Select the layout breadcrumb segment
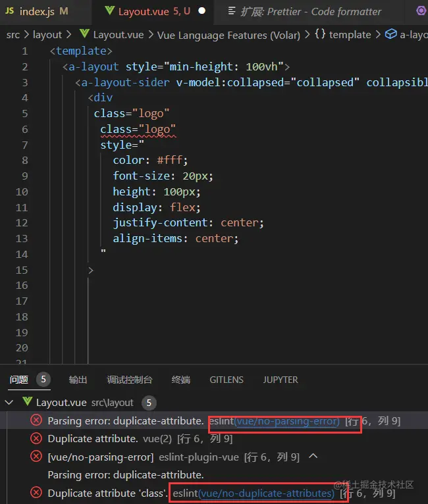Image resolution: width=428 pixels, height=504 pixels. click(x=47, y=35)
